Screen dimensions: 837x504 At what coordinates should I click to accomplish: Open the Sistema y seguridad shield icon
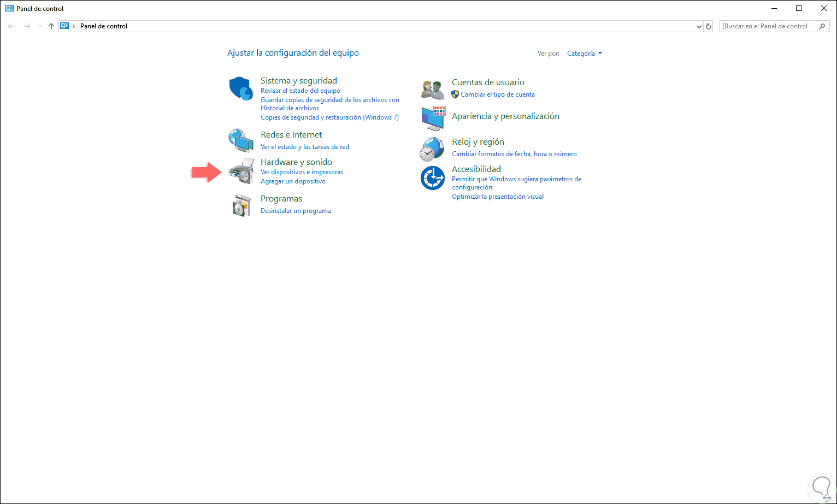click(x=240, y=88)
